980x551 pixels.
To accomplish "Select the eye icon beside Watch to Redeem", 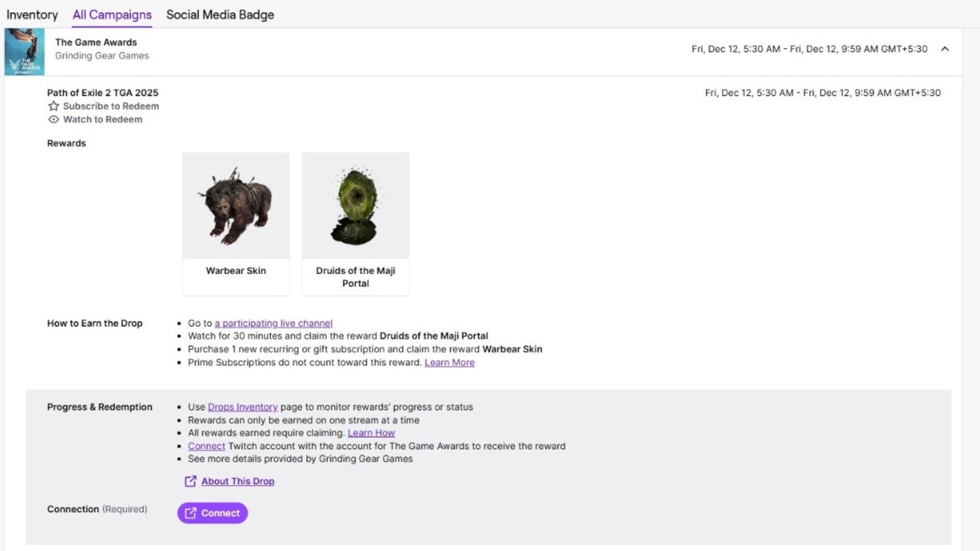I will click(54, 119).
